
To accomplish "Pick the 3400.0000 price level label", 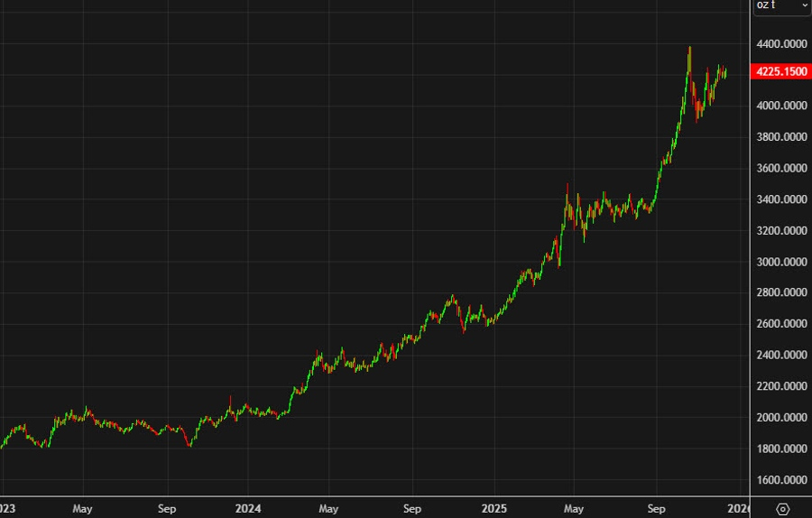I will pyautogui.click(x=781, y=199).
